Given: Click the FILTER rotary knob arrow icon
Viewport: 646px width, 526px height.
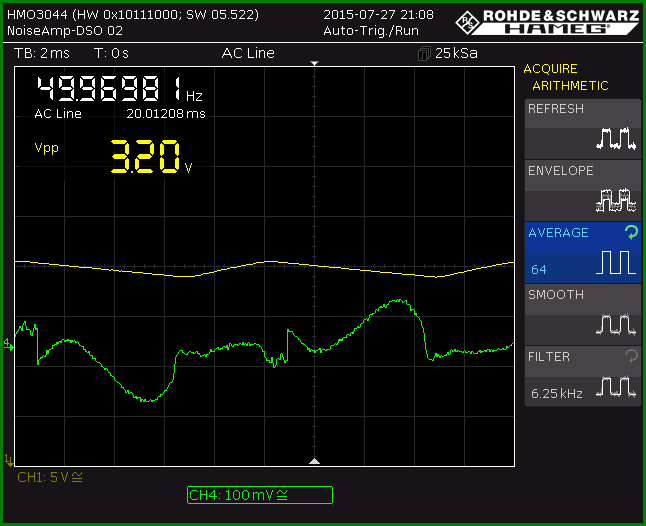Looking at the screenshot, I should click(x=631, y=356).
